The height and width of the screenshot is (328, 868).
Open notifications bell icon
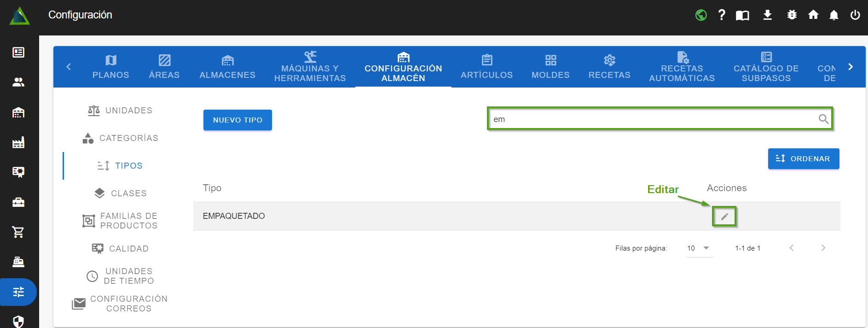(833, 15)
